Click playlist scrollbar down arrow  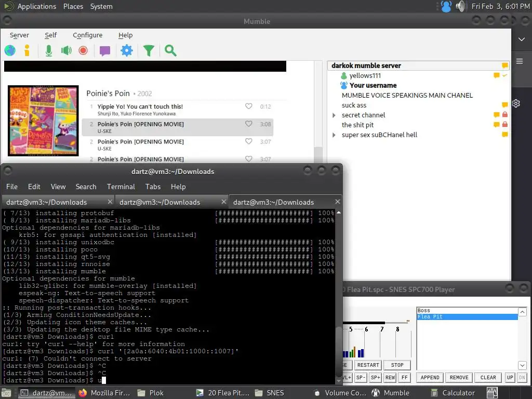pos(522,365)
